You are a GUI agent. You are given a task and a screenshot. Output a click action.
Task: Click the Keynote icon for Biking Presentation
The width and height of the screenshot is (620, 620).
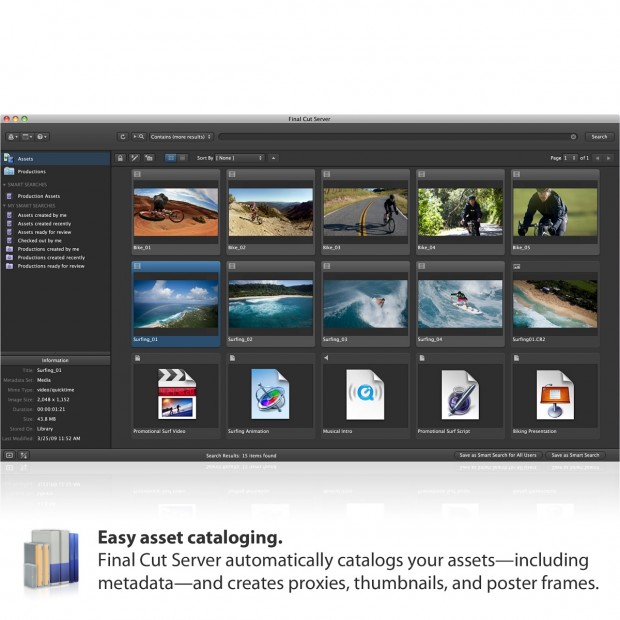pyautogui.click(x=555, y=395)
